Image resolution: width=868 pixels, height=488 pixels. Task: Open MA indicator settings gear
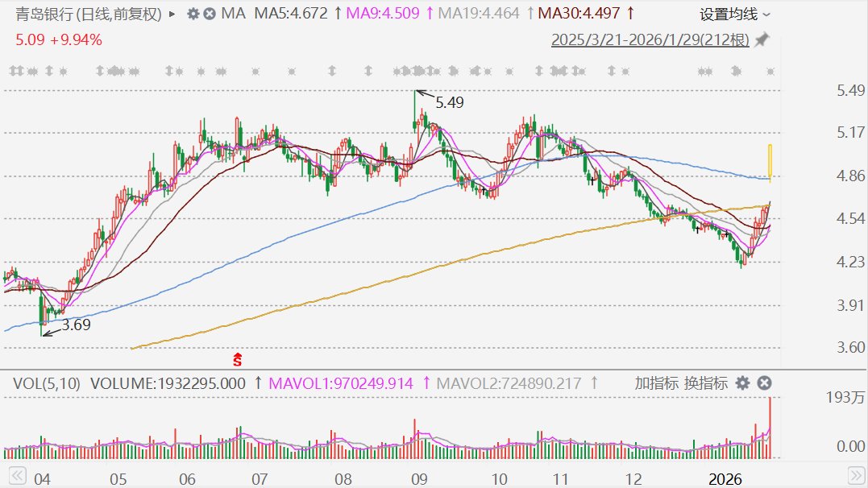192,14
